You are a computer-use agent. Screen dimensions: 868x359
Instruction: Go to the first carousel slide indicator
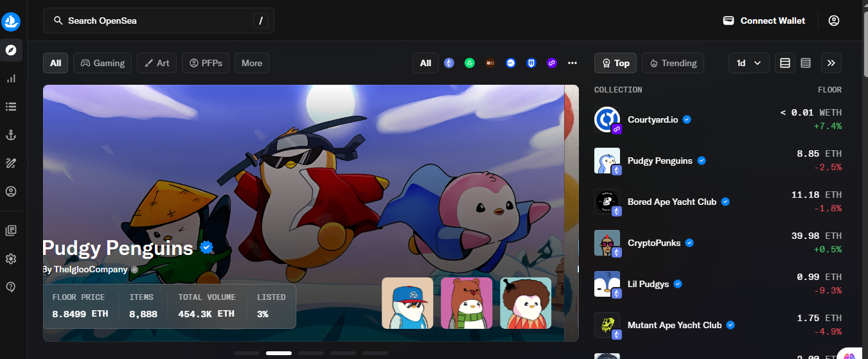point(247,353)
